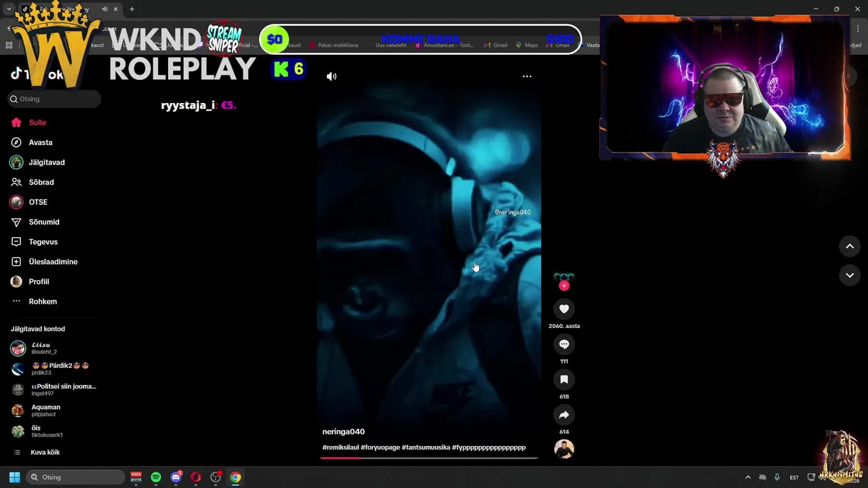This screenshot has width=868, height=488.
Task: Click the TikTok Otsing search field
Action: (x=54, y=99)
